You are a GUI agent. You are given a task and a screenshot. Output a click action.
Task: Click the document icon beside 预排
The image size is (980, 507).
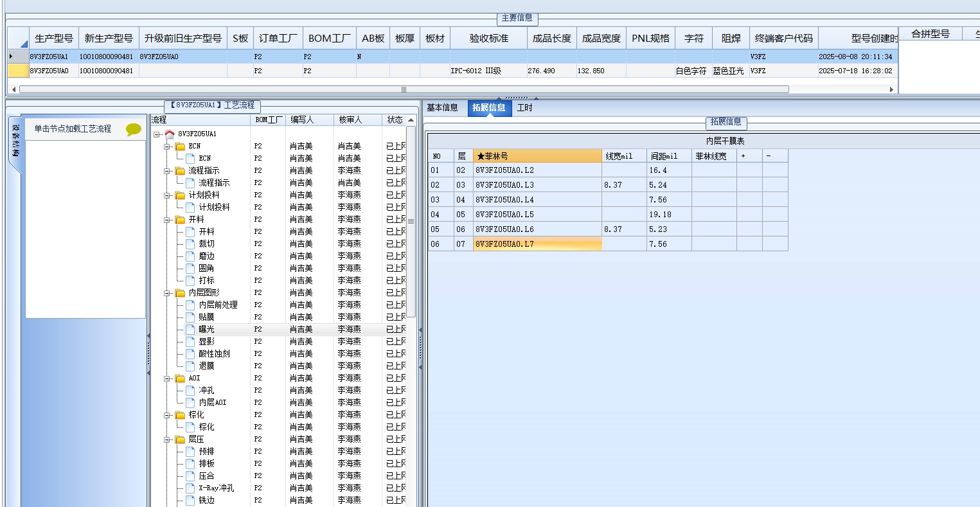pos(190,451)
